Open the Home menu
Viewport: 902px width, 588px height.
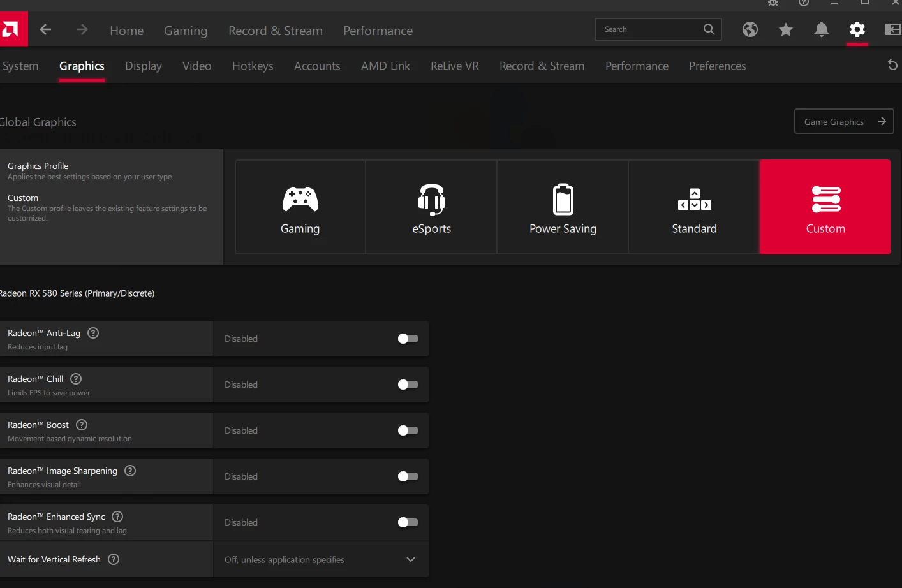pyautogui.click(x=127, y=31)
